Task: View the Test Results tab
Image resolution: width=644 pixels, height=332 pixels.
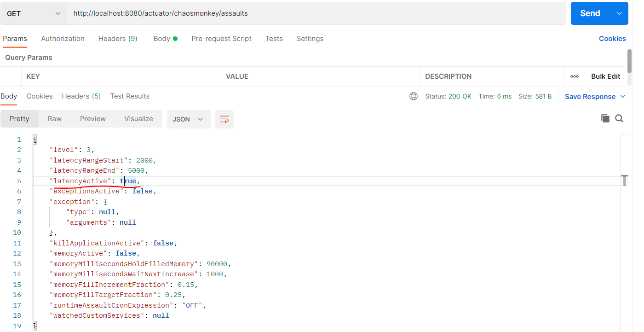Action: pos(130,96)
